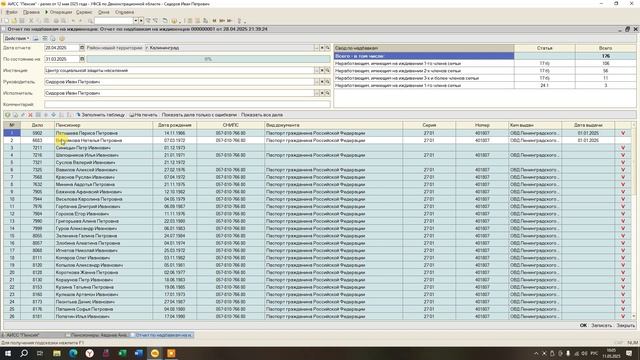Toggle red check mark in row 20
This screenshot has height=360, width=640.
coord(623,272)
